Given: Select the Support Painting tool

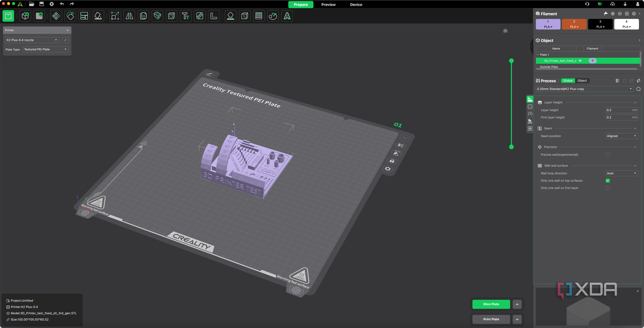Looking at the screenshot, I should click(231, 16).
